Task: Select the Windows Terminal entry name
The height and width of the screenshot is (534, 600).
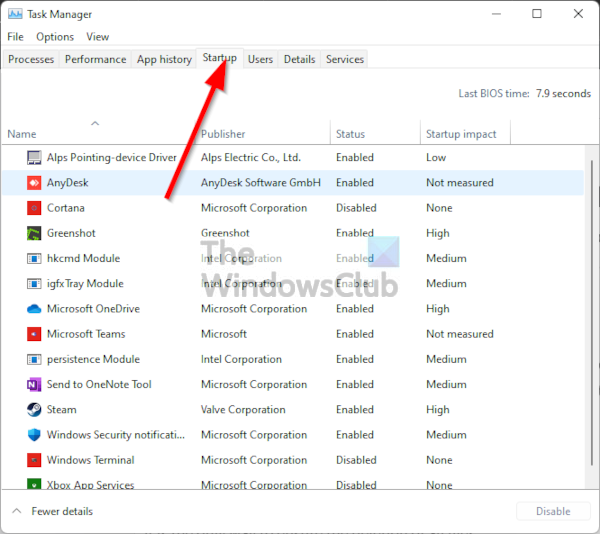Action: pos(90,460)
